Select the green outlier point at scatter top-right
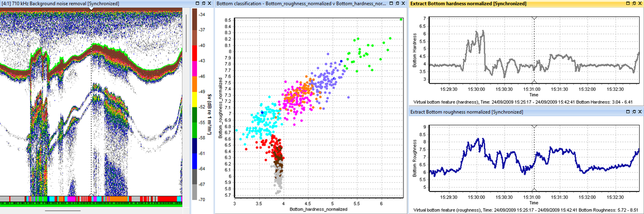This screenshot has width=644, height=214. pos(400,19)
